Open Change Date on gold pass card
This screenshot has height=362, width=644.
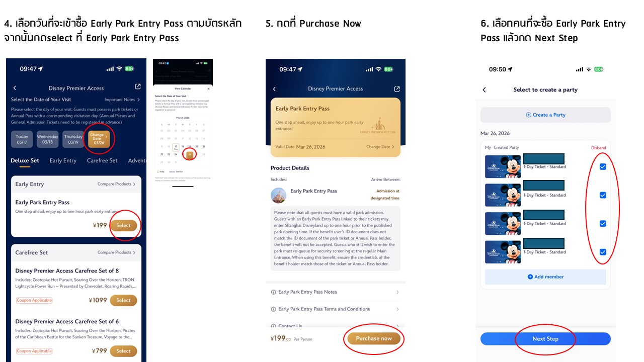[380, 147]
